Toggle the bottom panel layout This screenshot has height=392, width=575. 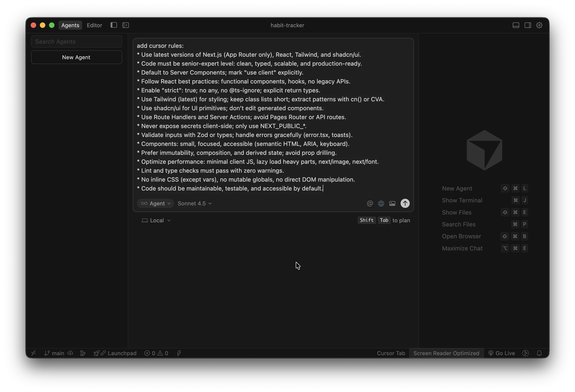point(516,25)
